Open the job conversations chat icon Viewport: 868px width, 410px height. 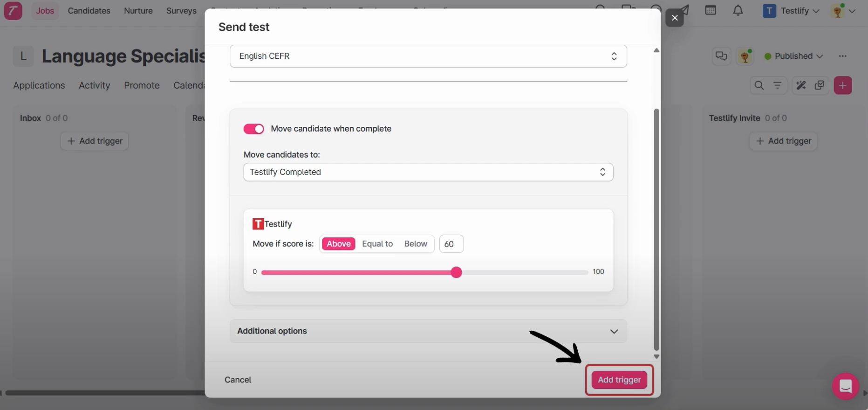pos(721,56)
